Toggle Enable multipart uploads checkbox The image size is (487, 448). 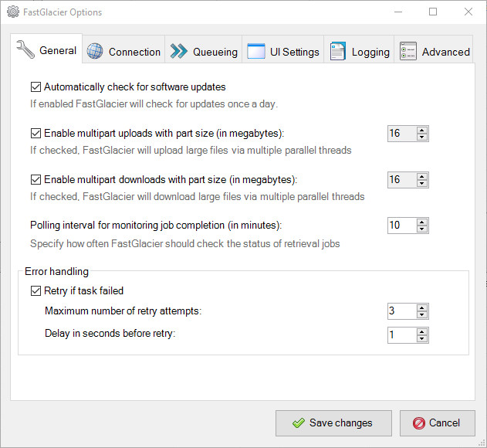(x=36, y=134)
